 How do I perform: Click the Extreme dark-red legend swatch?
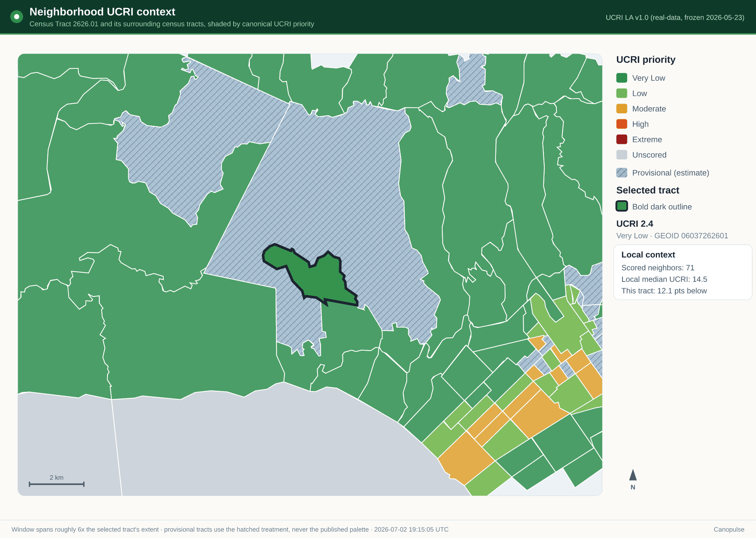(621, 139)
